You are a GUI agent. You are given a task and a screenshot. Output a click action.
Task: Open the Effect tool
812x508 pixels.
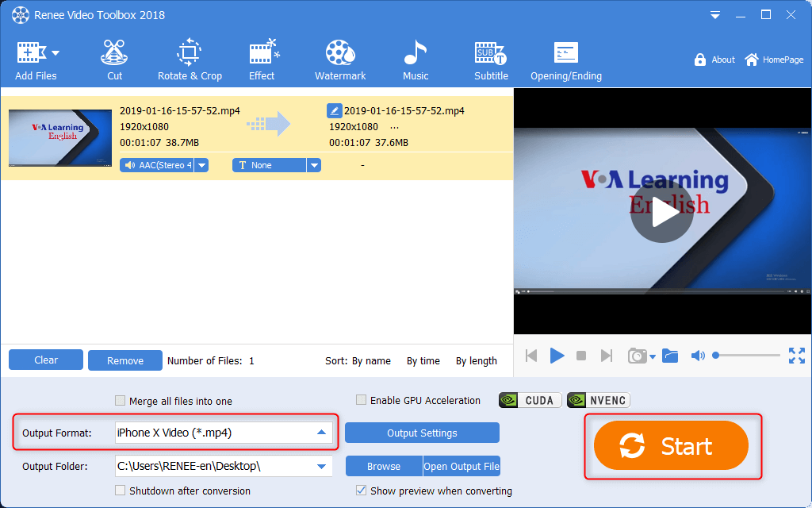point(262,60)
